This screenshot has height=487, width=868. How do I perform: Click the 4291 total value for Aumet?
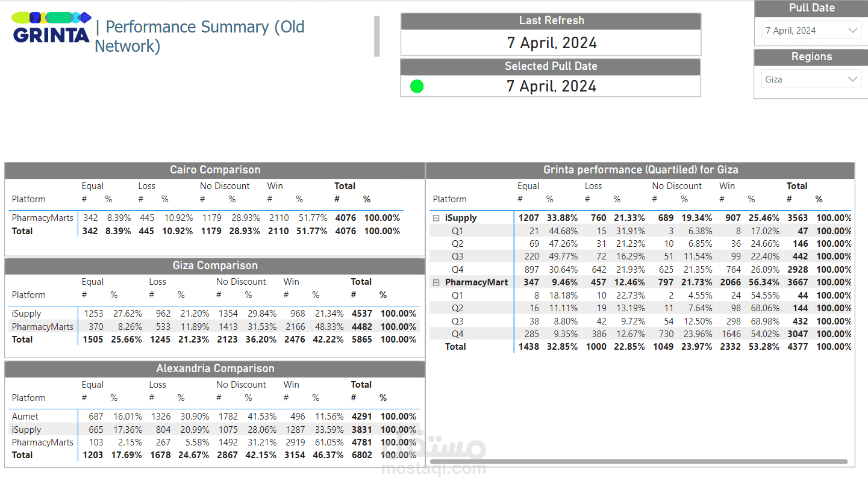pyautogui.click(x=362, y=417)
